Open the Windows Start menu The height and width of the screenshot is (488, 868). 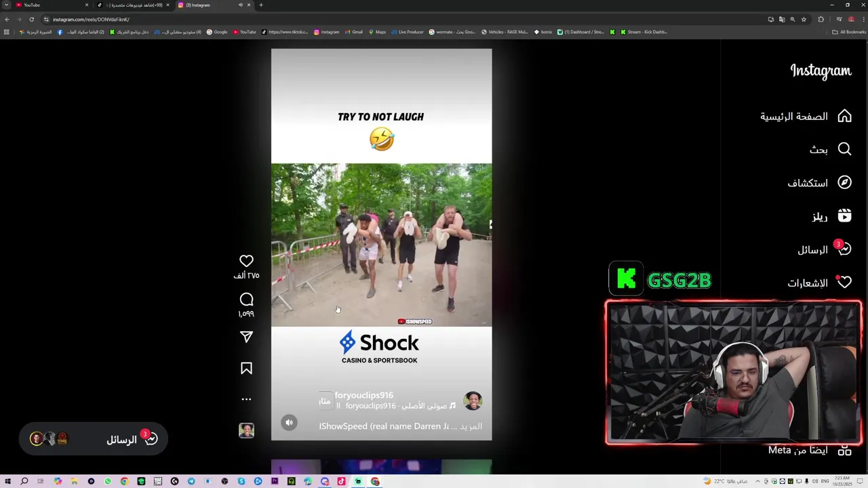[7, 481]
